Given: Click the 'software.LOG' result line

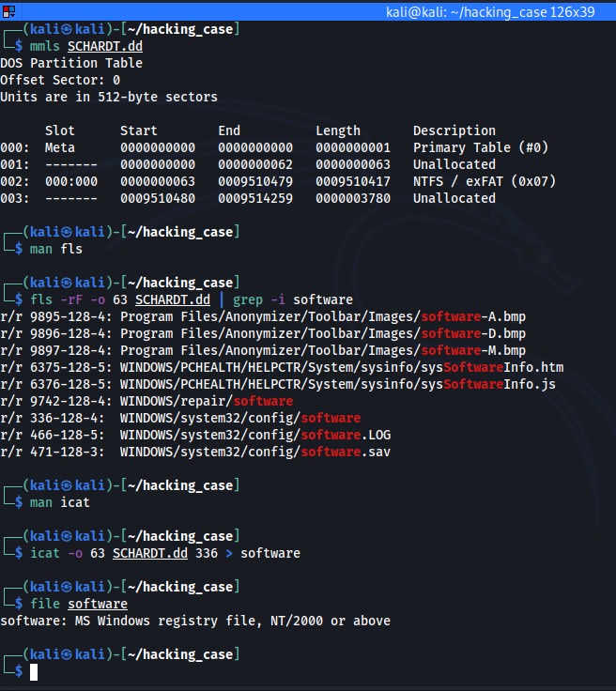Looking at the screenshot, I should pyautogui.click(x=195, y=435).
